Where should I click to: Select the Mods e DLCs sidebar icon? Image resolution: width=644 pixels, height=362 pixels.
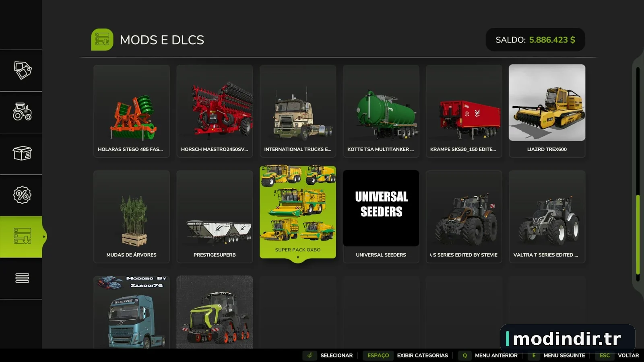click(22, 237)
